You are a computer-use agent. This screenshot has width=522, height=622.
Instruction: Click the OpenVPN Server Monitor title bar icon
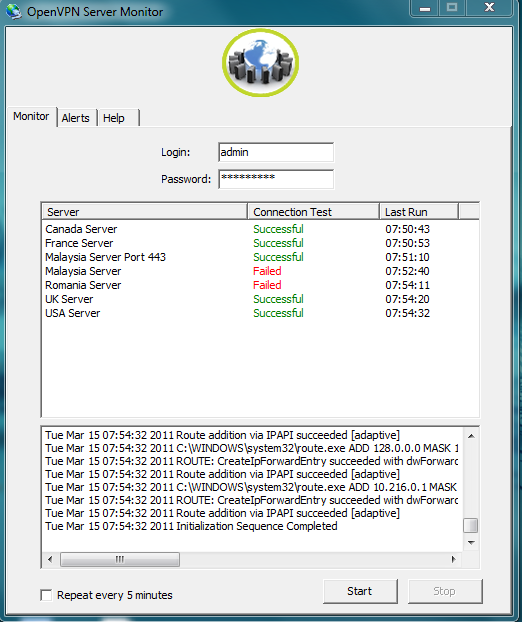pyautogui.click(x=13, y=11)
